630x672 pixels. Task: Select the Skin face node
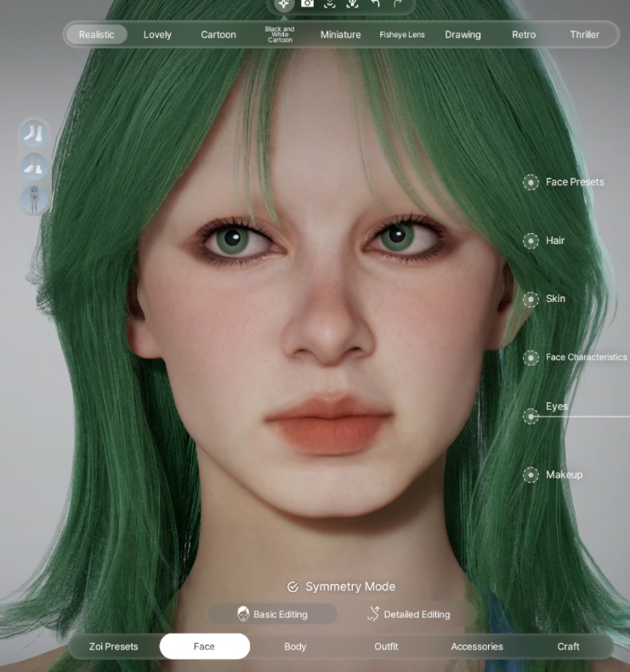click(531, 299)
